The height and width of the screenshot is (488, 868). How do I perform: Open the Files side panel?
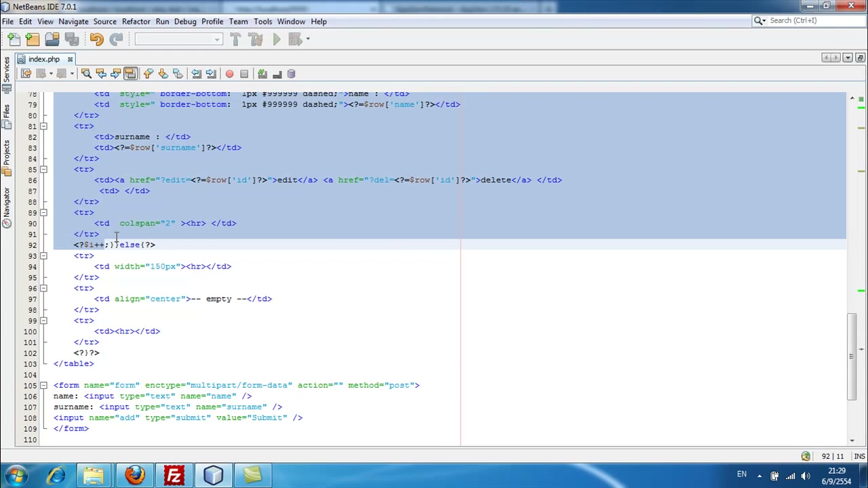click(x=7, y=117)
